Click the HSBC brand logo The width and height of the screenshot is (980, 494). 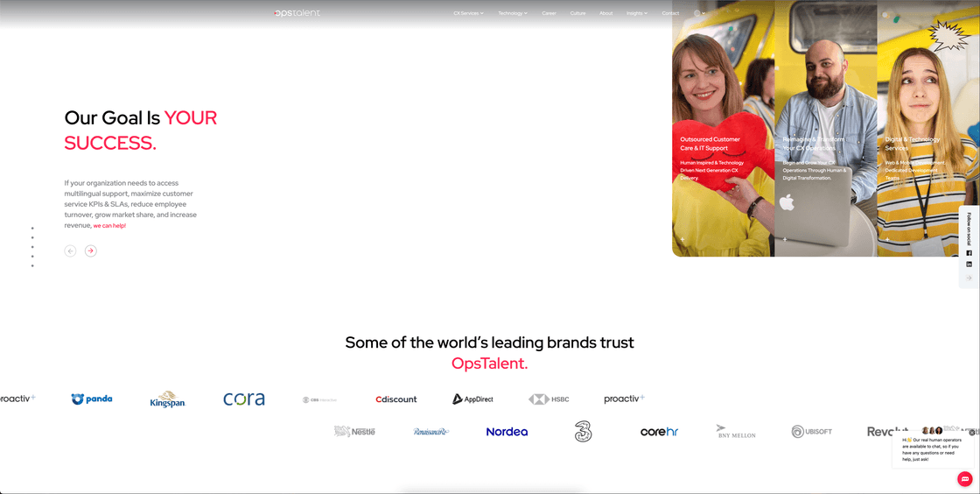(x=549, y=399)
